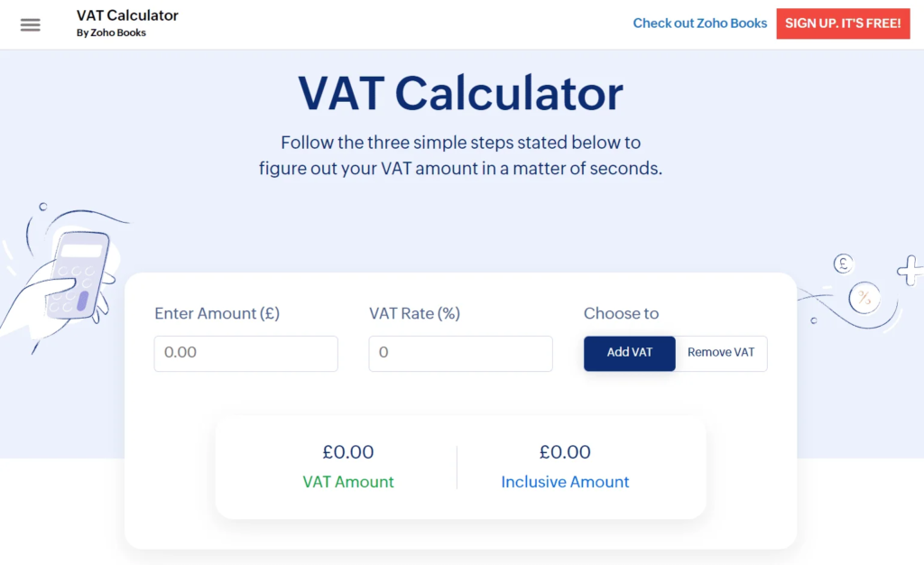Open the Check out Zoho Books link
924x565 pixels.
click(x=699, y=23)
